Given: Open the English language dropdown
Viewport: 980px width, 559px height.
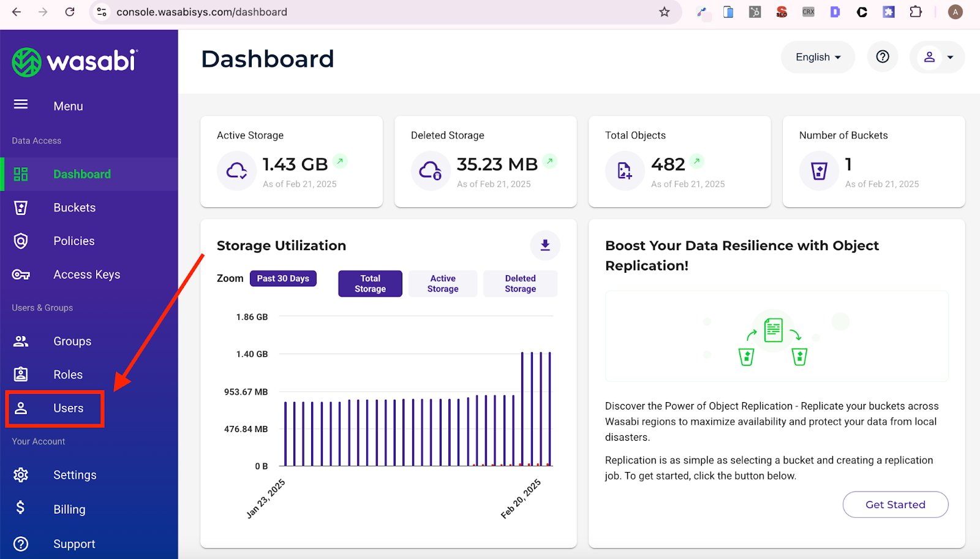Looking at the screenshot, I should (x=818, y=57).
